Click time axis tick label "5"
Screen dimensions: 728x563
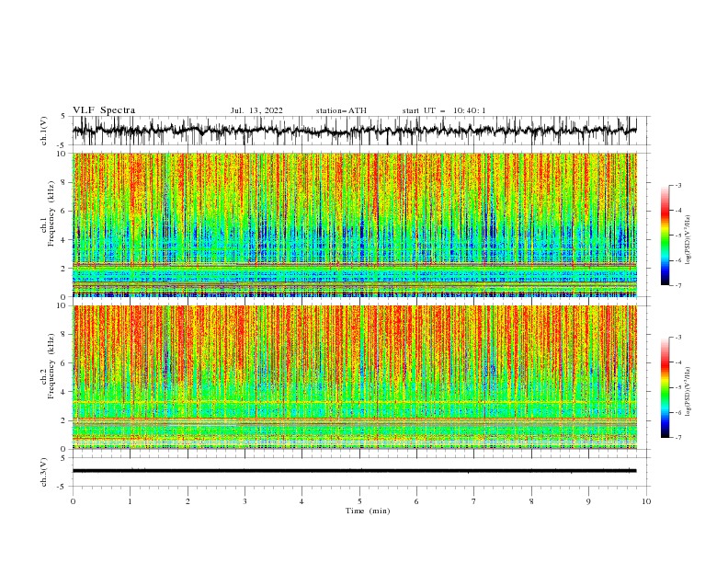(x=359, y=501)
